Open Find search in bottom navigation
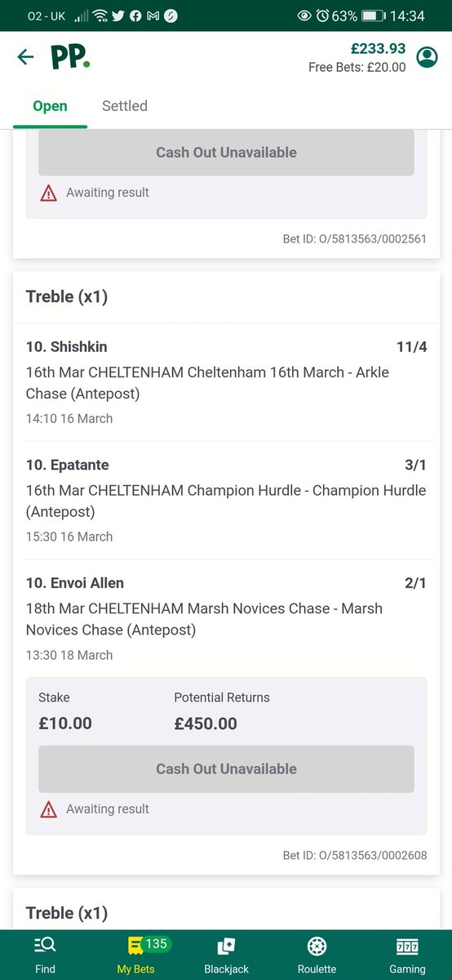 pyautogui.click(x=45, y=955)
